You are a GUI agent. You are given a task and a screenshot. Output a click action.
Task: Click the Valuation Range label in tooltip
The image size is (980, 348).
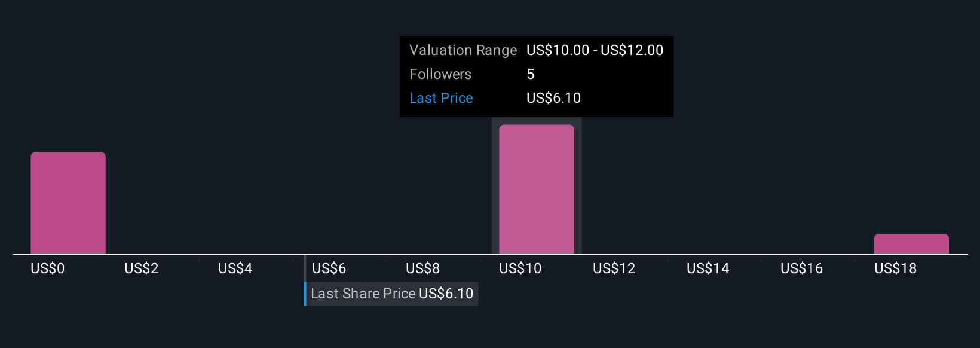(x=463, y=50)
